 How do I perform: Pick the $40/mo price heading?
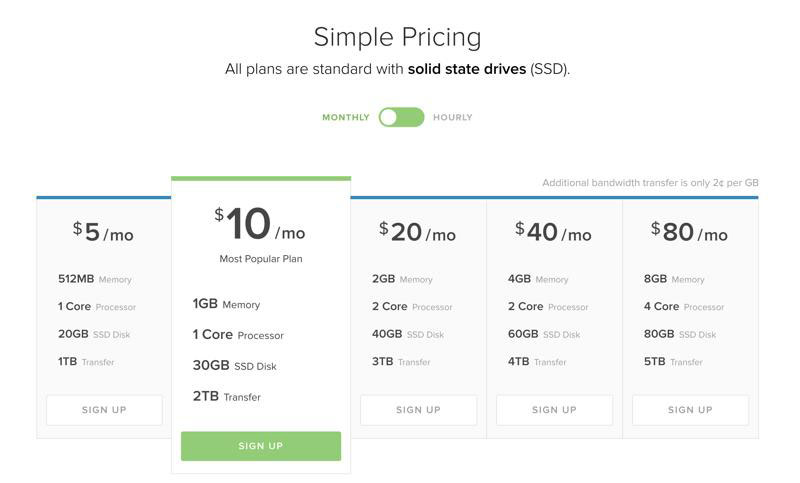pyautogui.click(x=553, y=233)
